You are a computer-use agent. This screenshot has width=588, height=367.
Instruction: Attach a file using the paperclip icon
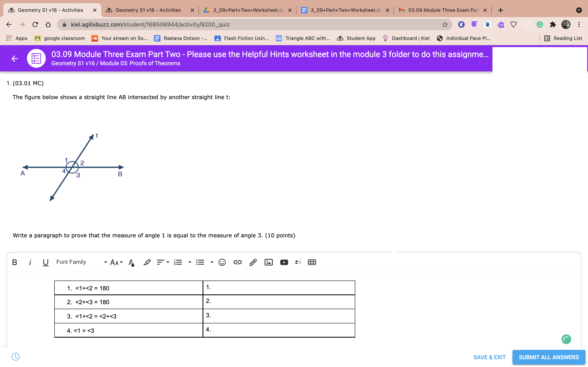[253, 262]
